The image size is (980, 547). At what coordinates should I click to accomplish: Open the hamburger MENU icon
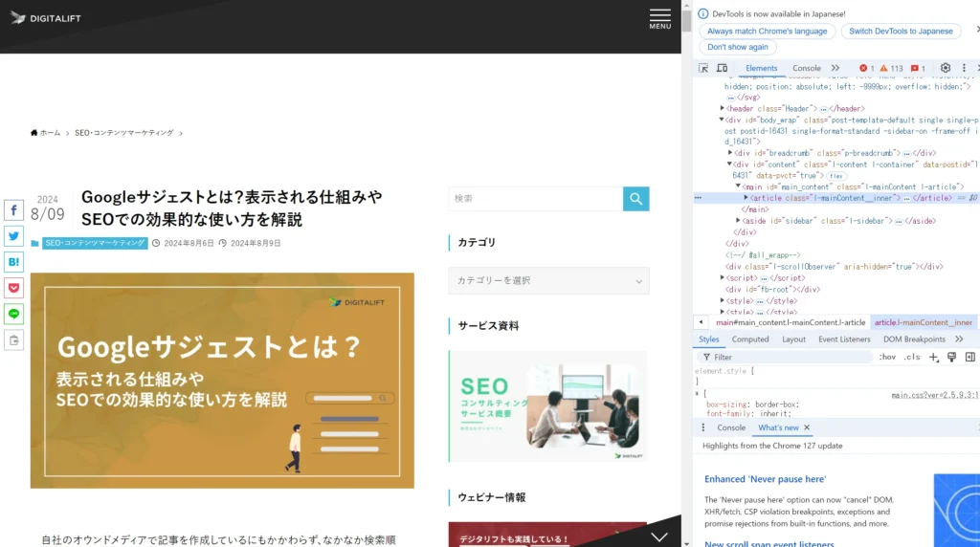pyautogui.click(x=660, y=19)
